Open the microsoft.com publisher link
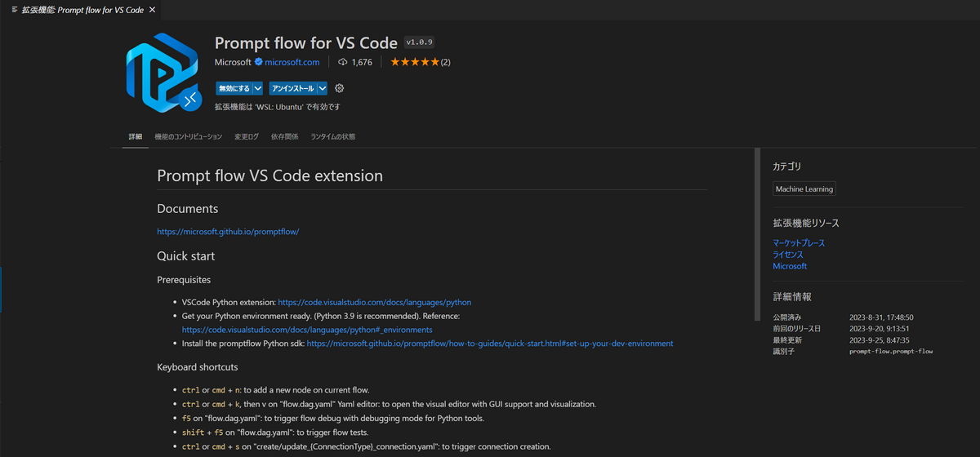This screenshot has height=457, width=980. click(292, 62)
